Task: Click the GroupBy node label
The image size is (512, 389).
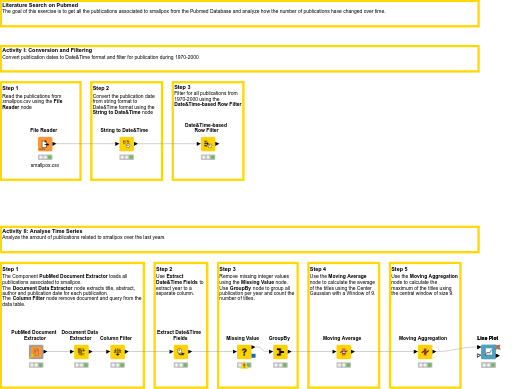Action: 279,338
